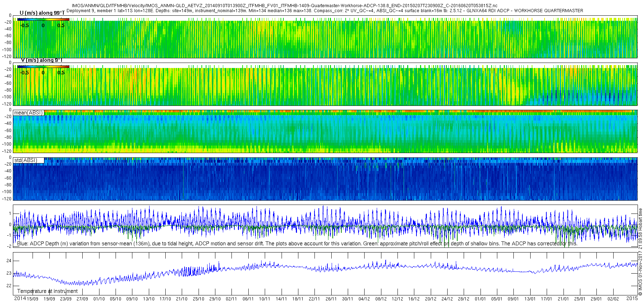Click the vertical IMOS Hobart time stamp
This screenshot has width=644, height=304.
point(640,252)
